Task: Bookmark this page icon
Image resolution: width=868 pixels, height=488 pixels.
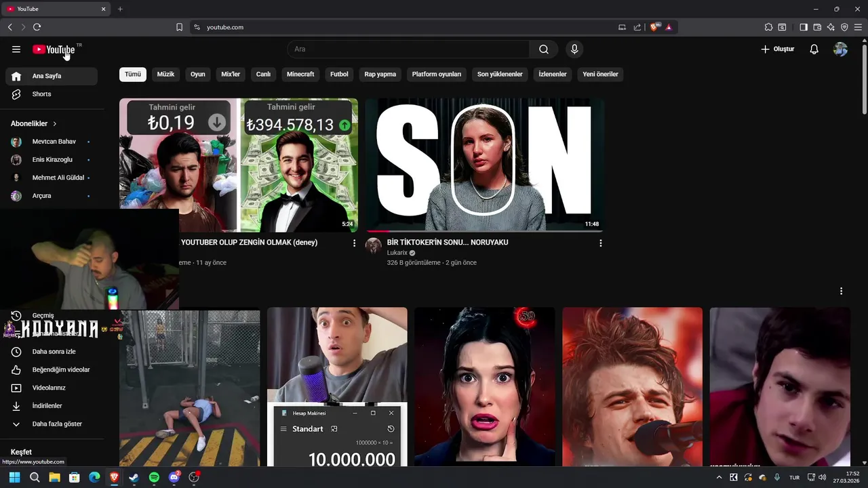Action: 179,27
